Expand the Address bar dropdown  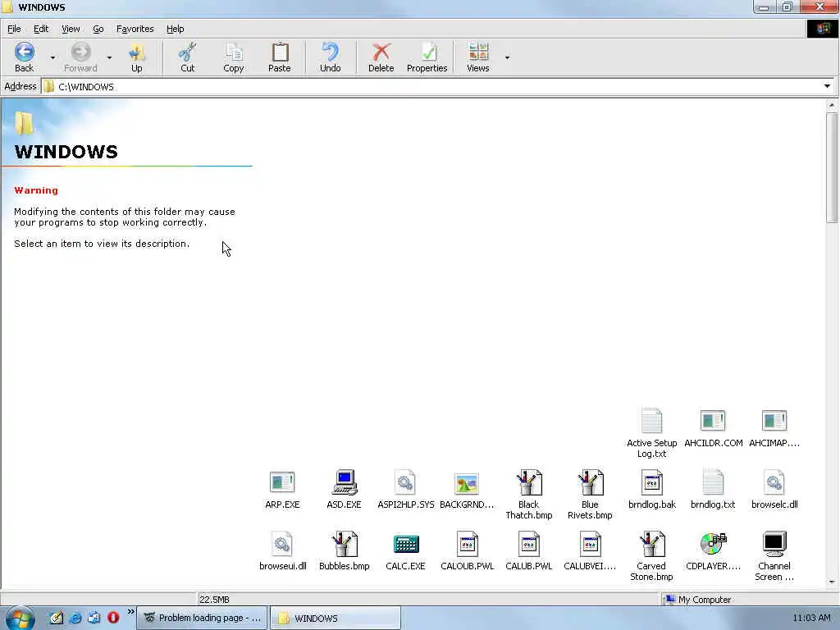827,86
